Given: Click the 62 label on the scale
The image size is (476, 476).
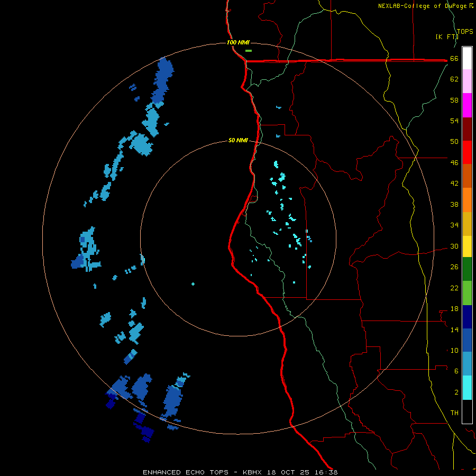Looking at the screenshot, I should pos(454,79).
